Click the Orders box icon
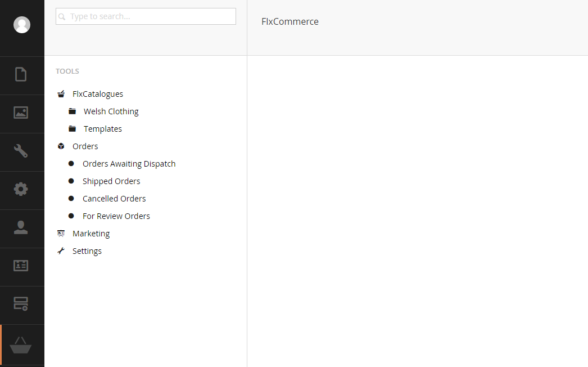 pyautogui.click(x=61, y=146)
